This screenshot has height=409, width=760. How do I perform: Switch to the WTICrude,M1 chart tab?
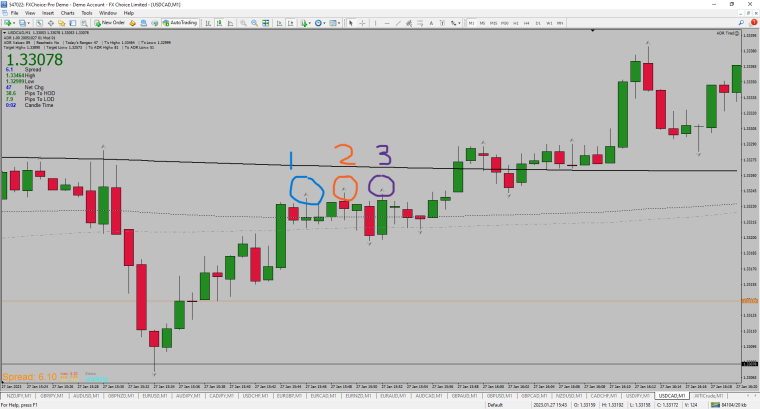tap(709, 396)
